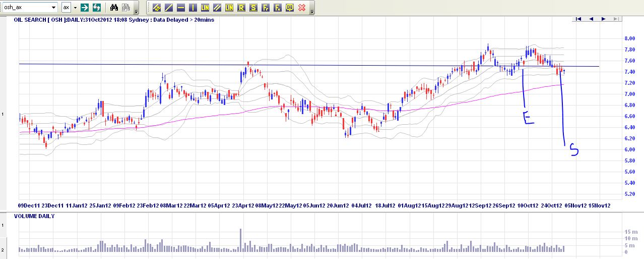The width and height of the screenshot is (644, 259).
Task: Click the 5.20 price axis label
Action: [629, 194]
